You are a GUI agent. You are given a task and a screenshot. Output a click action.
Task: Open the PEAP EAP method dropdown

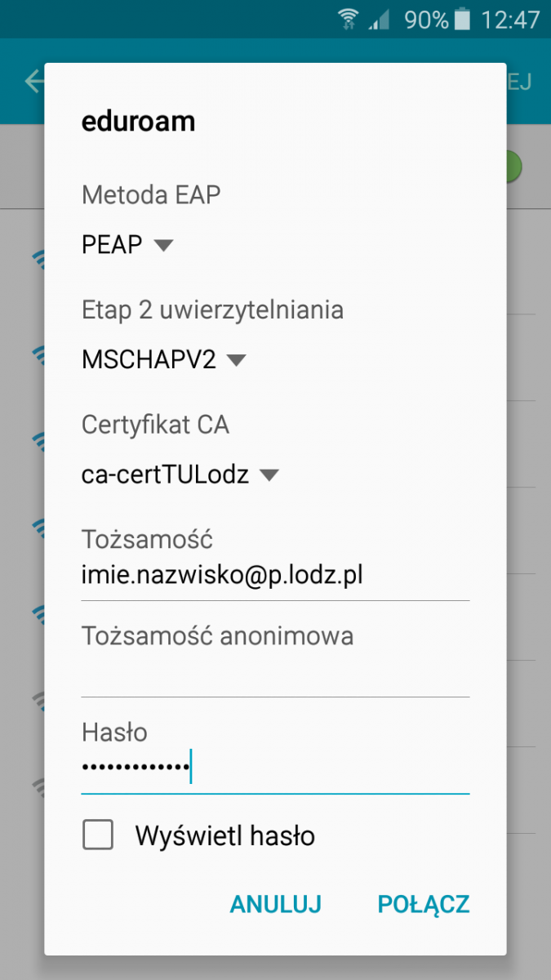128,244
